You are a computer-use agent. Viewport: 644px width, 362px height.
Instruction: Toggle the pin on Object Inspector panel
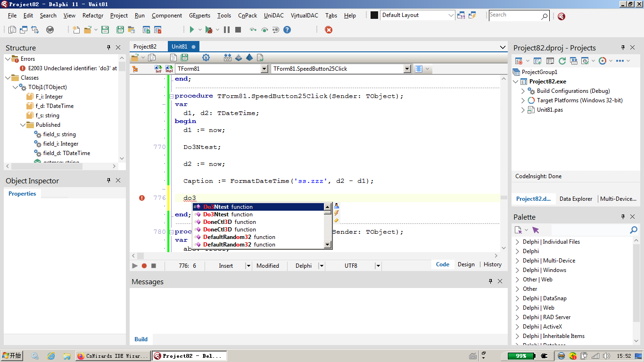click(x=108, y=181)
